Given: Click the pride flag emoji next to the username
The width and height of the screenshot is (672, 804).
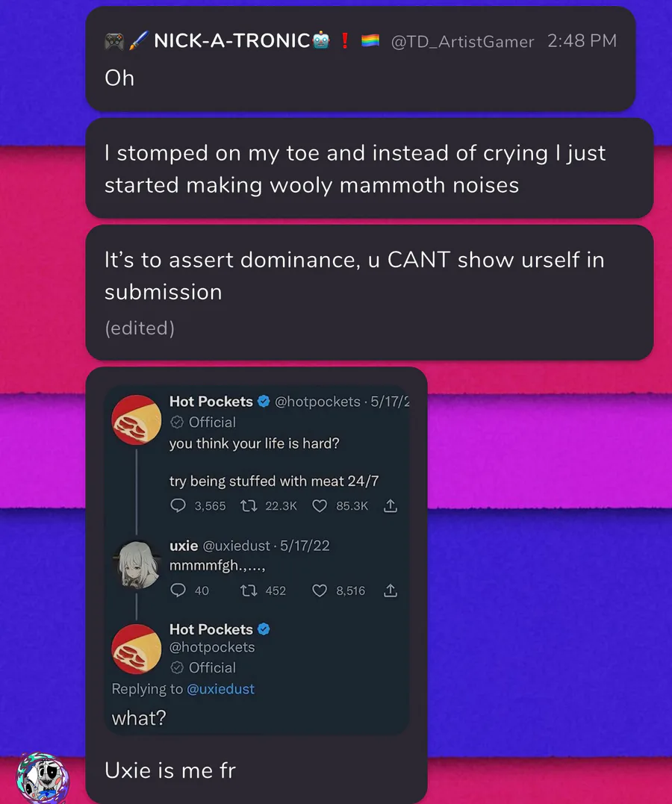Looking at the screenshot, I should pos(370,41).
